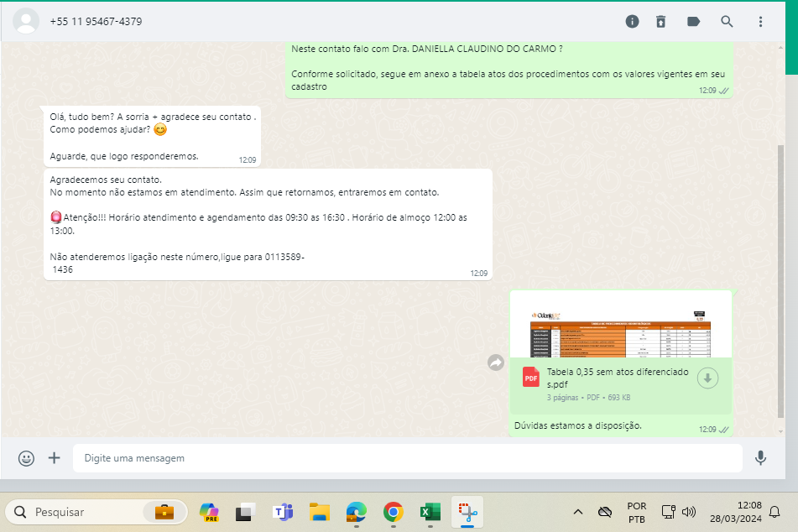The height and width of the screenshot is (532, 798).
Task: Click the contact profile avatar
Action: [x=26, y=21]
